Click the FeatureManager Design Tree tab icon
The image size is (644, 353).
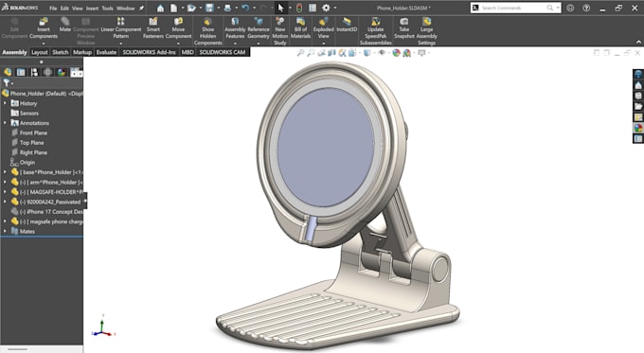click(8, 72)
